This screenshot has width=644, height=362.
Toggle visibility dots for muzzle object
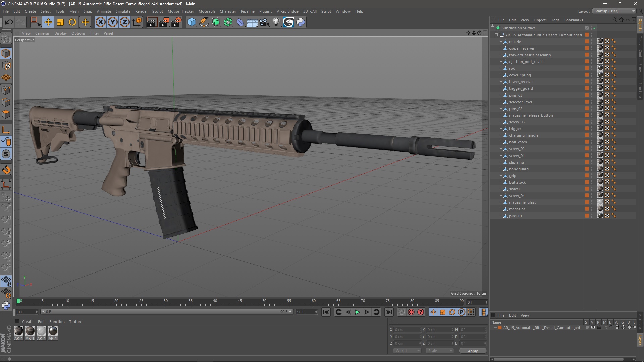[x=592, y=42]
